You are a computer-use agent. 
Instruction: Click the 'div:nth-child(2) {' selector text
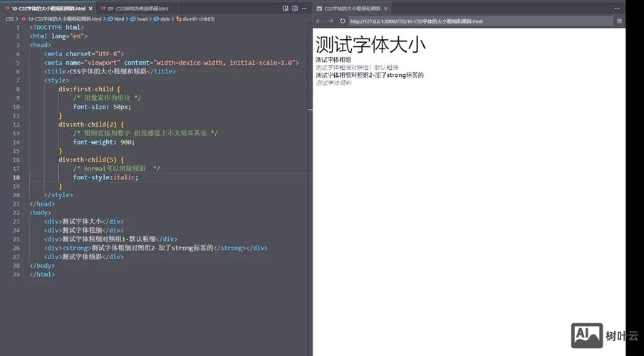point(91,125)
